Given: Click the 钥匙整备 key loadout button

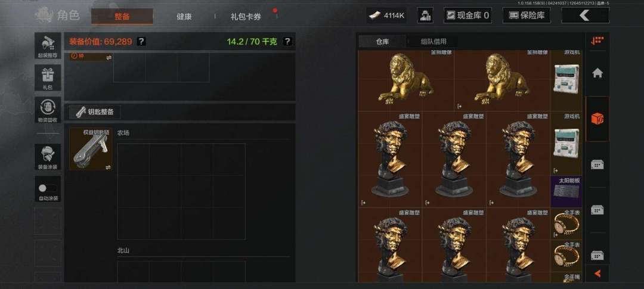Looking at the screenshot, I should (94, 111).
